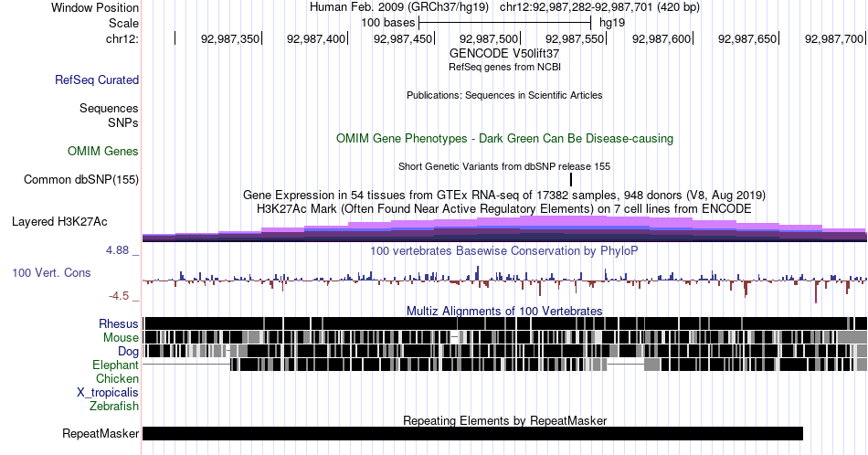This screenshot has width=868, height=455.
Task: Click Repeating Elements by RepeatMasker title
Action: [x=504, y=420]
